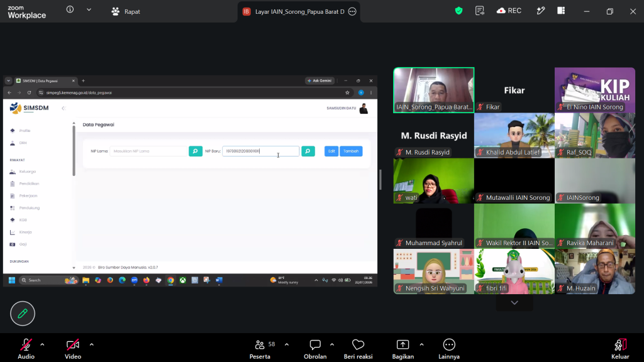644x362 pixels.
Task: Click the green encryption shield icon
Action: (458, 11)
